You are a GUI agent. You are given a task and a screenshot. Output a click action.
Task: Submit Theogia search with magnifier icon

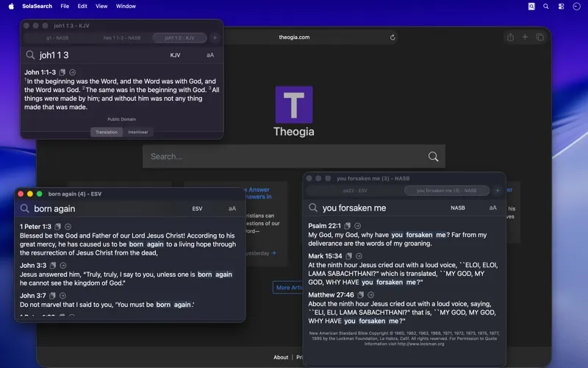[433, 156]
